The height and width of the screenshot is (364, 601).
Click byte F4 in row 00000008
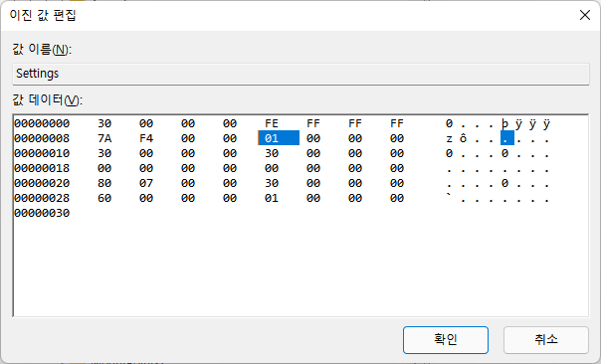click(x=146, y=138)
